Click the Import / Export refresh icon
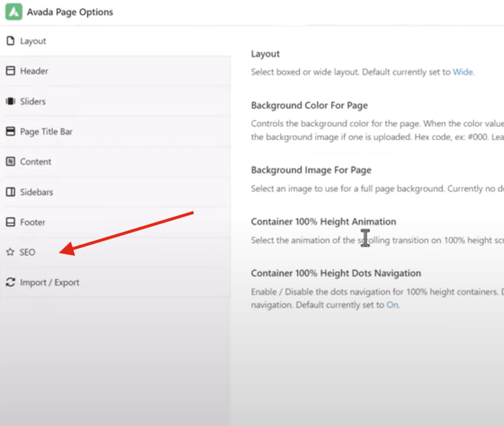 pos(11,282)
